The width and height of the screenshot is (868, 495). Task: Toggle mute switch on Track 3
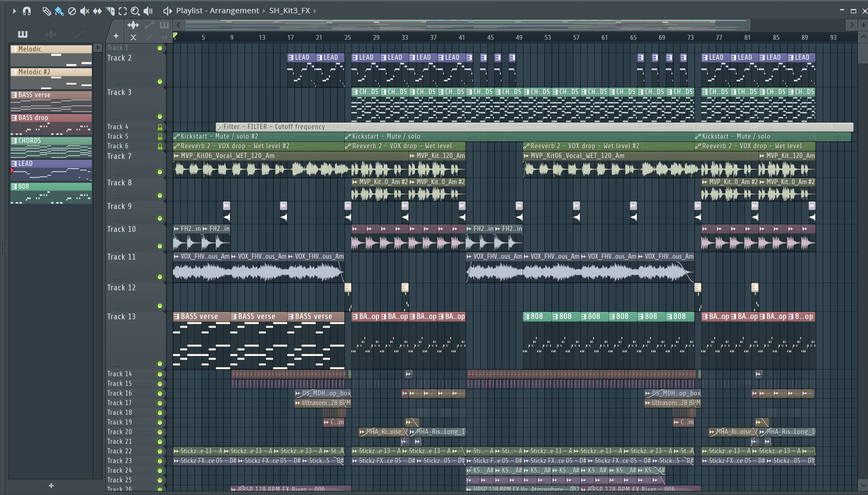click(x=160, y=117)
